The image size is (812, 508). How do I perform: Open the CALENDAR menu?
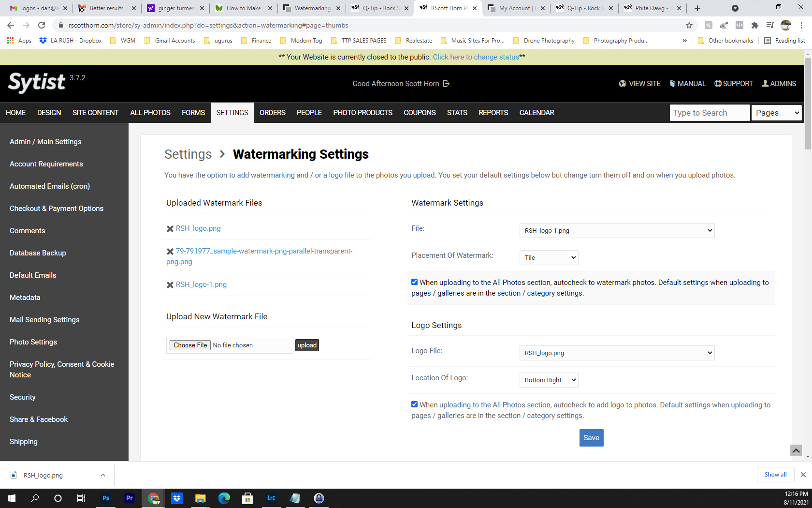tap(537, 113)
